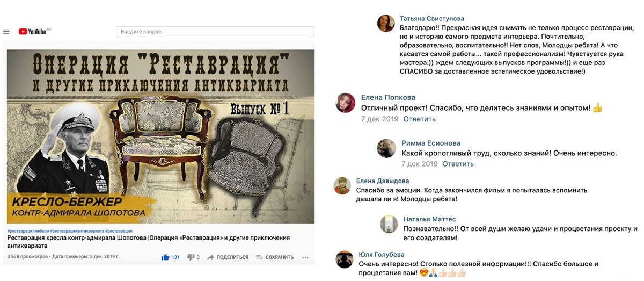
Task: Click hashtag #реставрациямебели
Action: click(28, 231)
